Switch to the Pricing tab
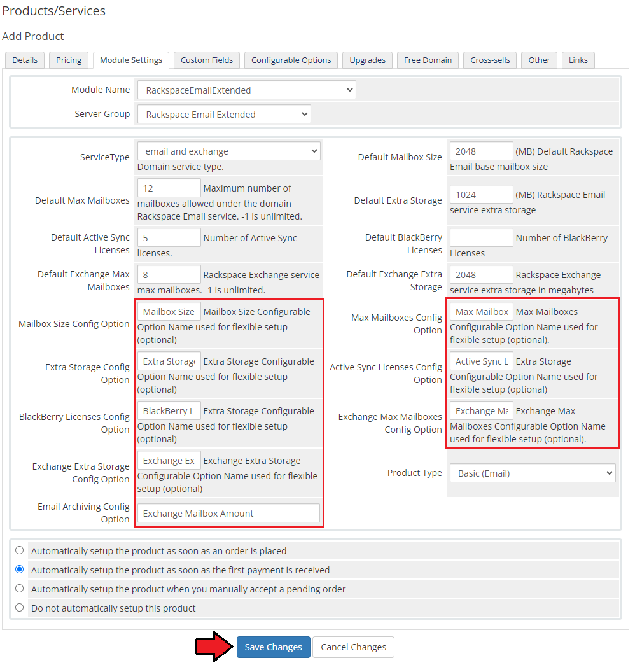 click(x=69, y=60)
